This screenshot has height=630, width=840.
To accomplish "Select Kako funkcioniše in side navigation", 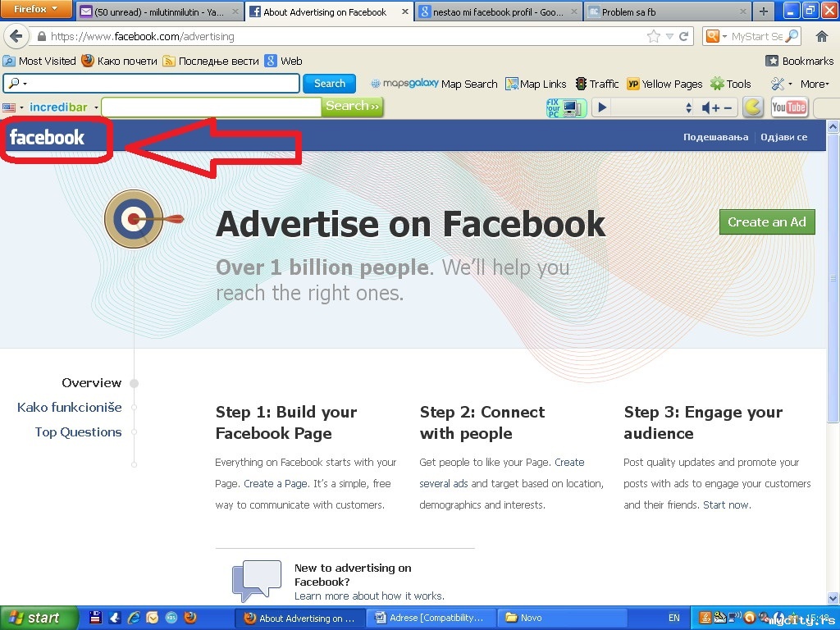I will coord(70,408).
